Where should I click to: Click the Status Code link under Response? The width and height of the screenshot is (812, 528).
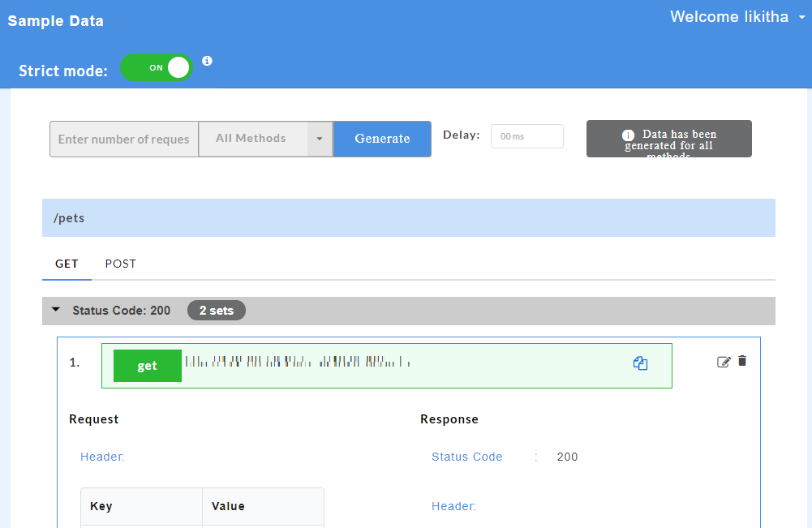(x=466, y=457)
